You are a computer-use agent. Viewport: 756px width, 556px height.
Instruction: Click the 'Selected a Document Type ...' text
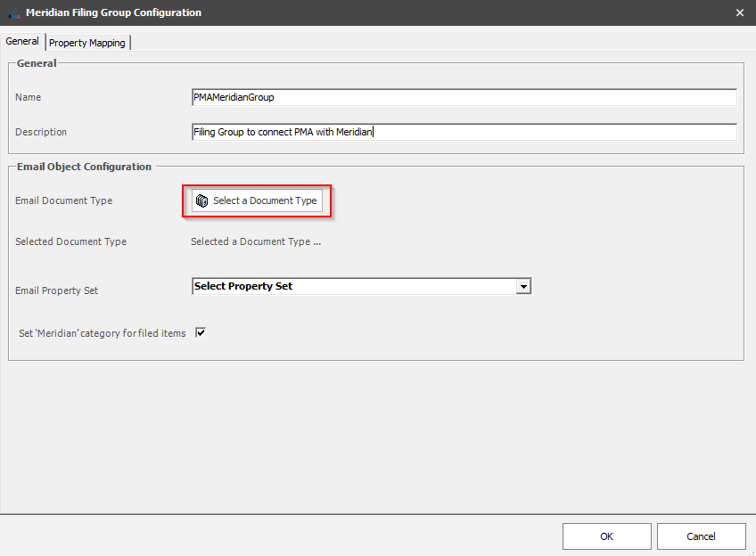point(256,241)
